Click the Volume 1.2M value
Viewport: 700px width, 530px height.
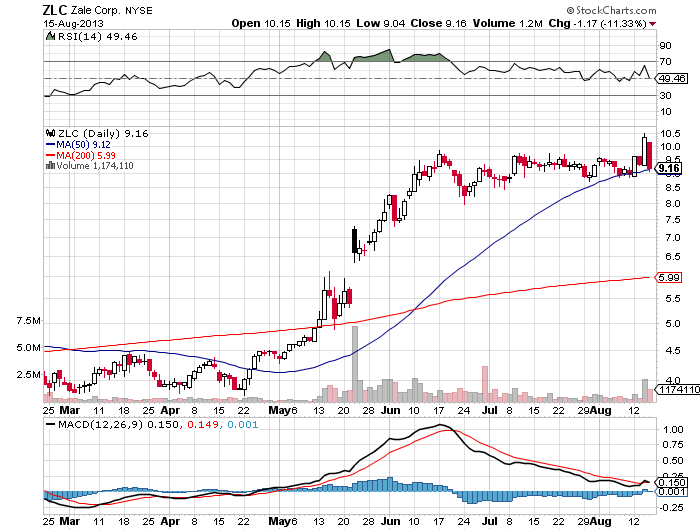click(508, 23)
